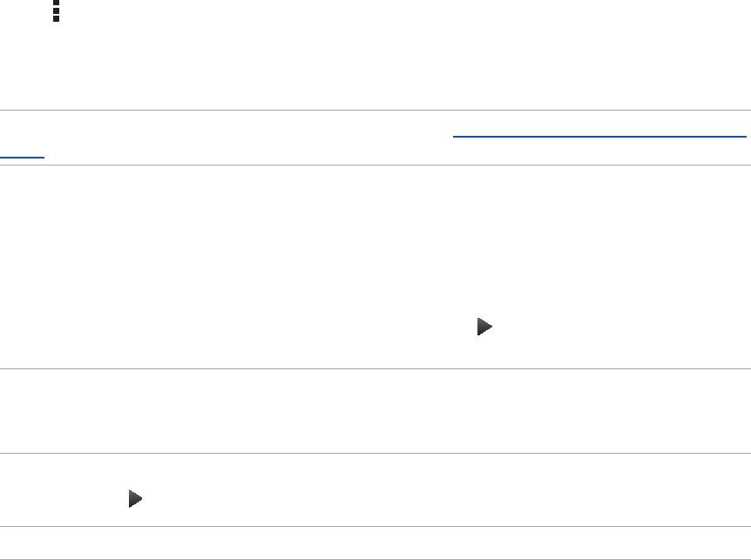Select the dark triangle near the page bottom
Viewport: 751px width, 560px height.
pos(135,499)
